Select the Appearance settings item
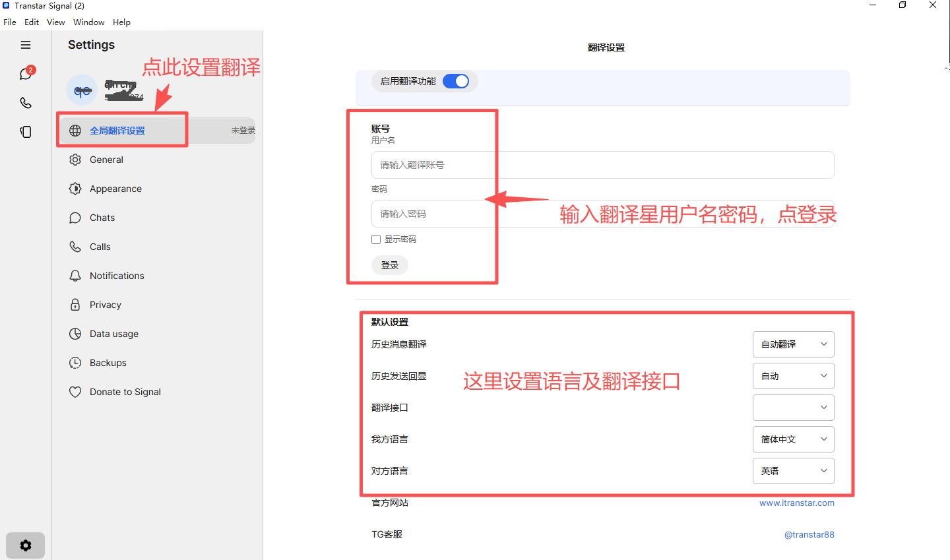The width and height of the screenshot is (950, 560). 115,189
